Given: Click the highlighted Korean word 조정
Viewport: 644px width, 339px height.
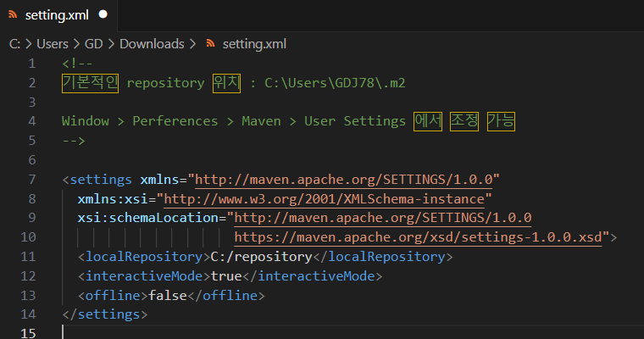Looking at the screenshot, I should tap(464, 122).
